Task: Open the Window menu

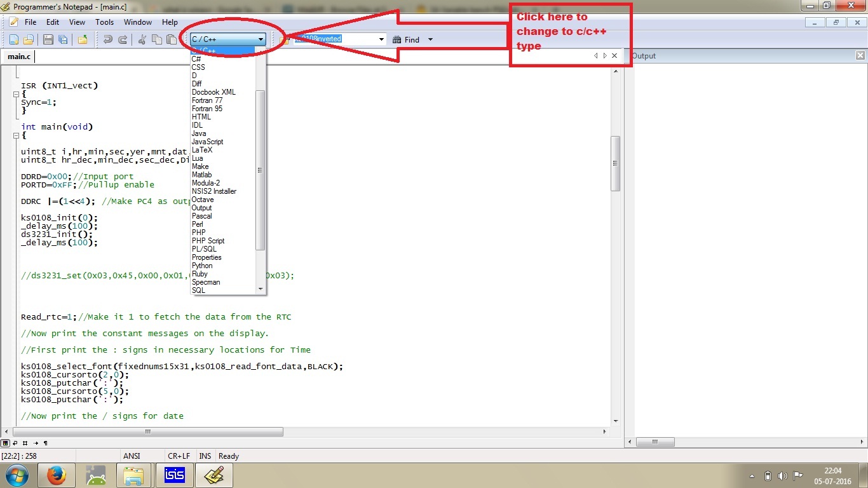Action: click(x=138, y=22)
